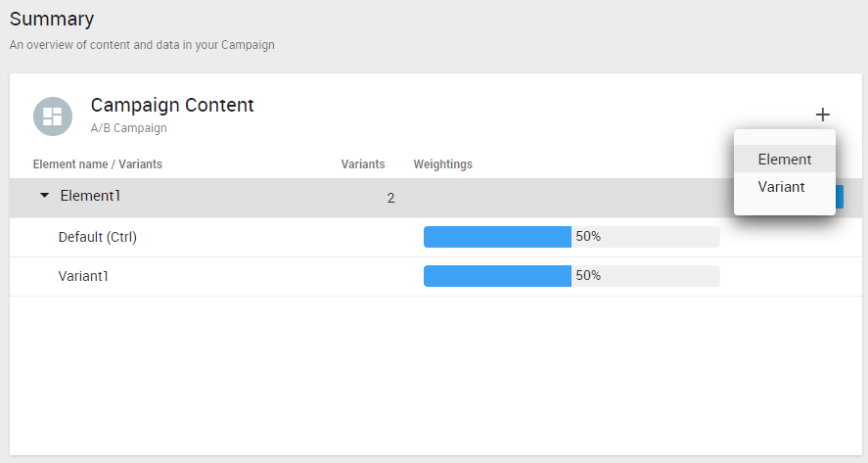Screen dimensions: 868x463
Task: Click the Weightings column header
Action: click(442, 164)
